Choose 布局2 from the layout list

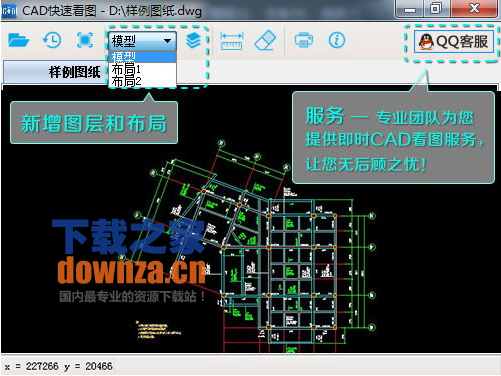click(142, 81)
